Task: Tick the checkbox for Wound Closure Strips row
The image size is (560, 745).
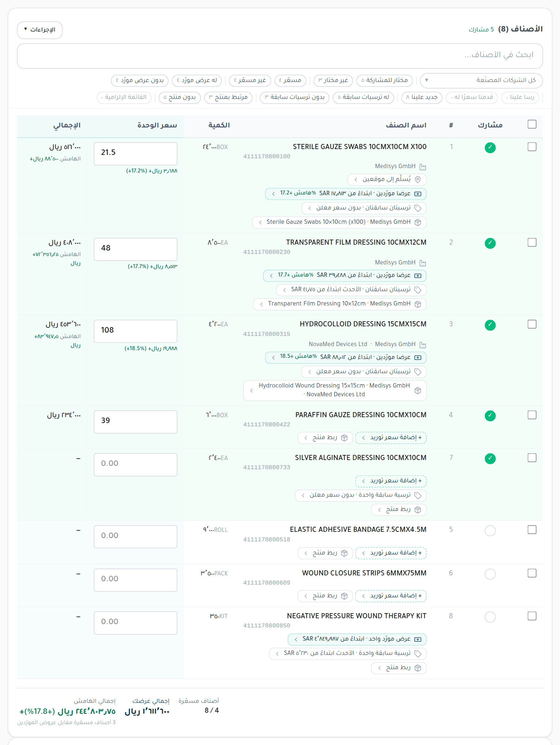Action: (x=532, y=573)
